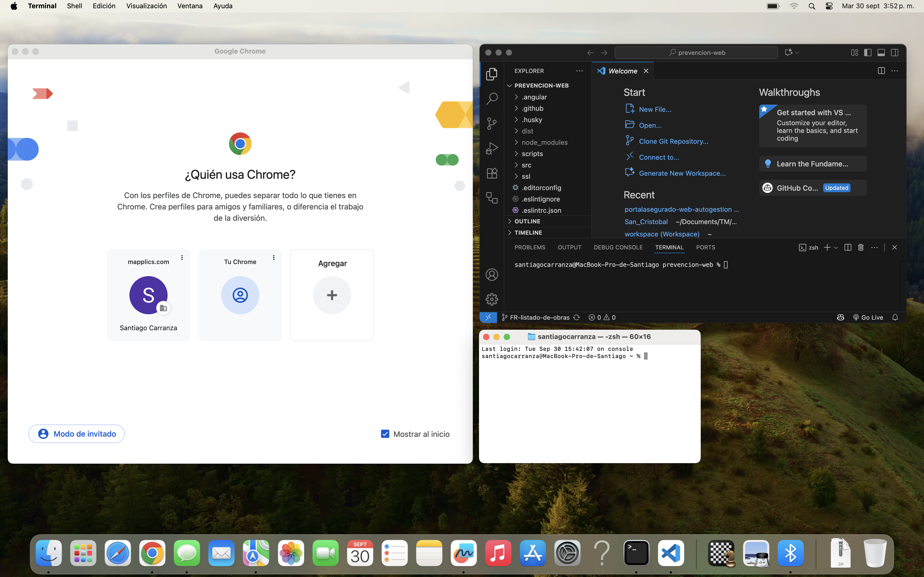
Task: Toggle the bottom panel layout icon
Action: pyautogui.click(x=881, y=53)
